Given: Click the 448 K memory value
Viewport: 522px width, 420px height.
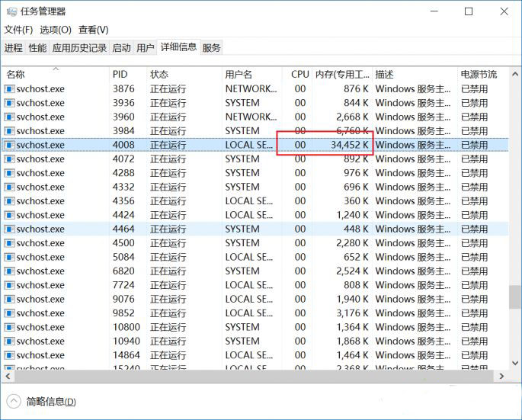Looking at the screenshot, I should tap(356, 229).
